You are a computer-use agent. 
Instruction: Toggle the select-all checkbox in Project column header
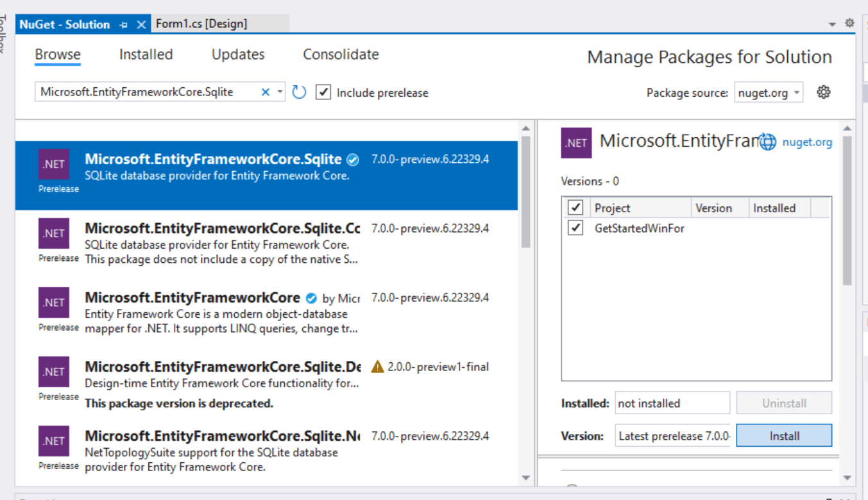click(x=575, y=206)
